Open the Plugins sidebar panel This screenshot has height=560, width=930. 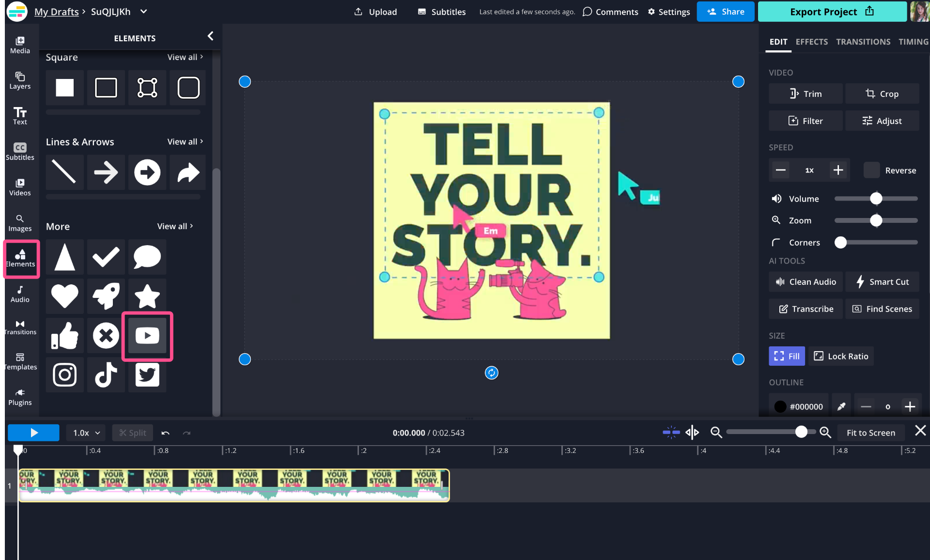(x=20, y=397)
